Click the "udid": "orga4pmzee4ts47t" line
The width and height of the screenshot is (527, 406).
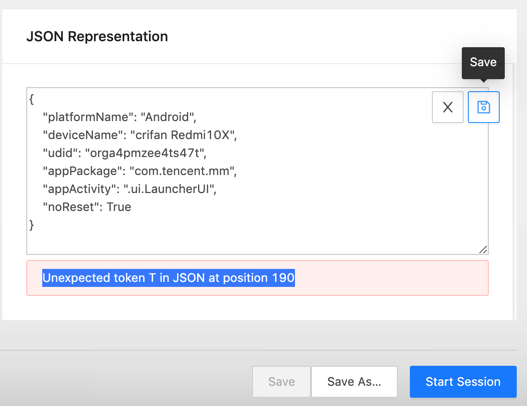[124, 153]
